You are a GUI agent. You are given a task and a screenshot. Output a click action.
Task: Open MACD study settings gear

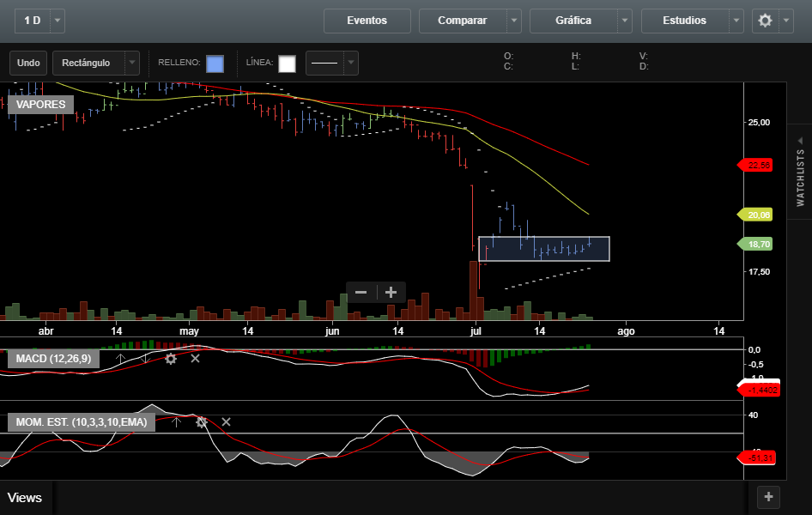click(x=171, y=358)
